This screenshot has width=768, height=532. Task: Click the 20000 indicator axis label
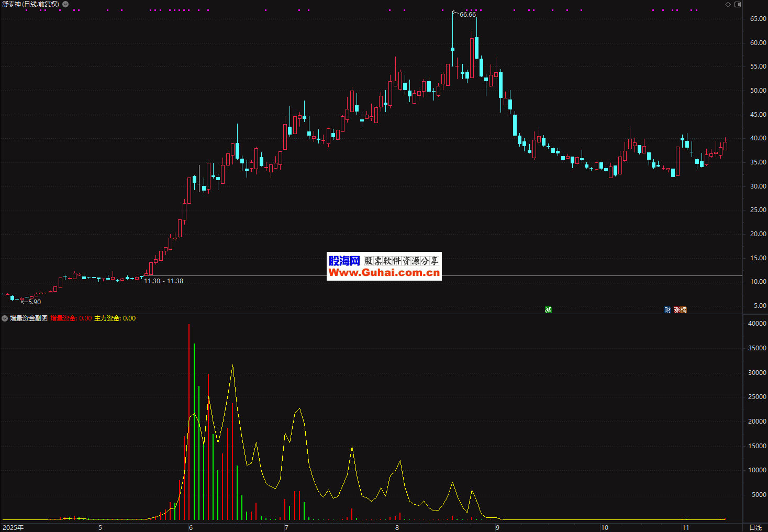(x=757, y=422)
